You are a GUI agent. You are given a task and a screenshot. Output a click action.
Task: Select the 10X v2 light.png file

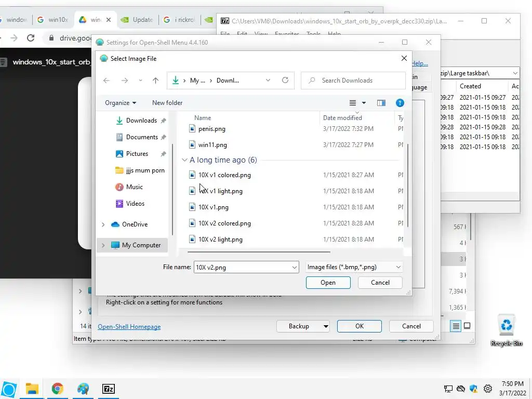[220, 240]
